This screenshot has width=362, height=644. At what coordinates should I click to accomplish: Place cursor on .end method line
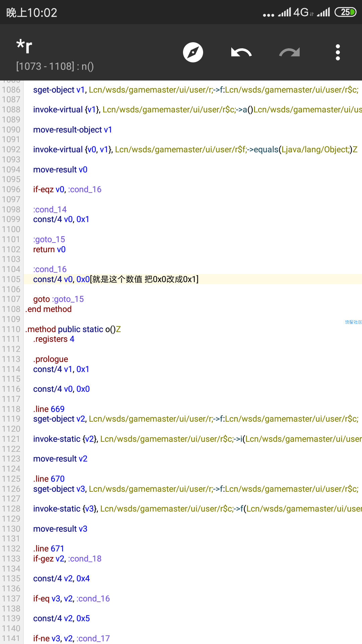coord(48,309)
